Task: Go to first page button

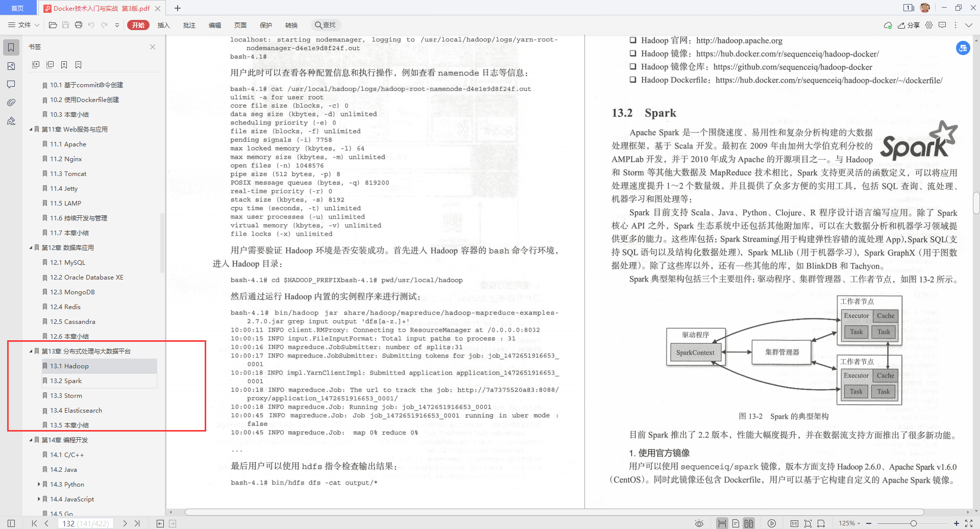Action: [34, 523]
